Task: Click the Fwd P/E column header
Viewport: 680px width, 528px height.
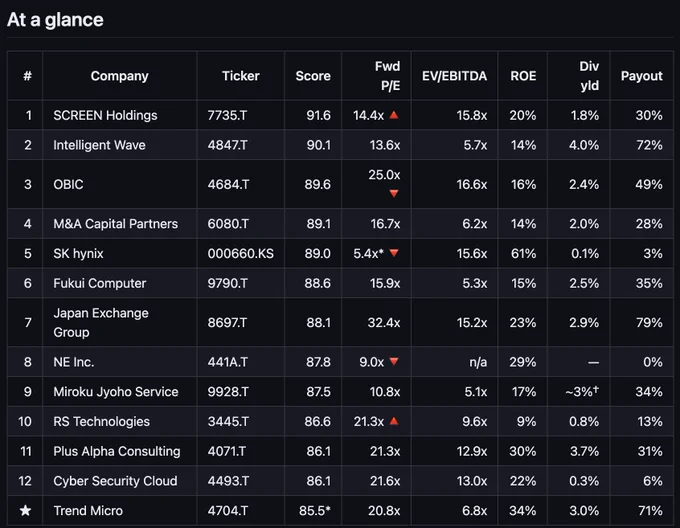Action: [387, 76]
